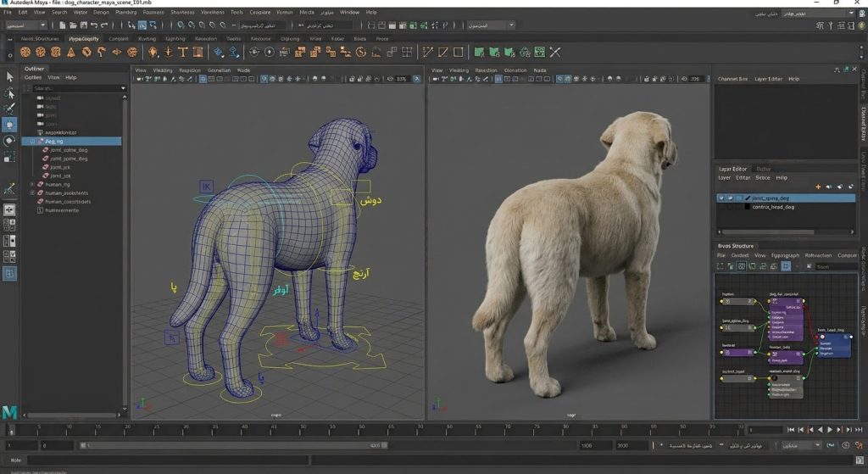Image resolution: width=868 pixels, height=474 pixels.
Task: Click the crossed tools shelf icon
Action: coord(555,52)
